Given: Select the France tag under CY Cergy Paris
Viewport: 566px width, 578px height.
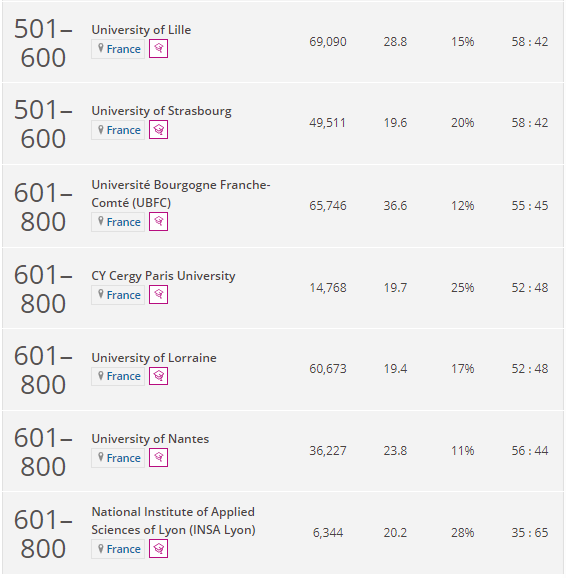Looking at the screenshot, I should point(118,295).
